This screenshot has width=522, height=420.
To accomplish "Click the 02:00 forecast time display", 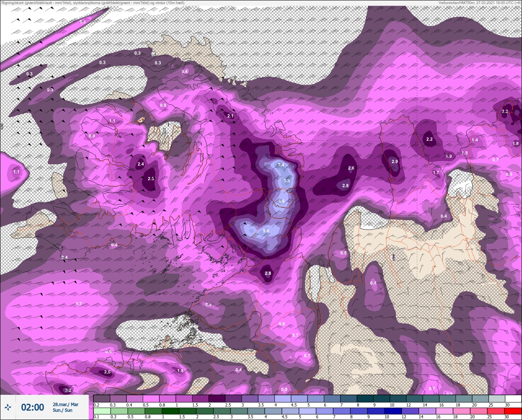I will point(33,407).
